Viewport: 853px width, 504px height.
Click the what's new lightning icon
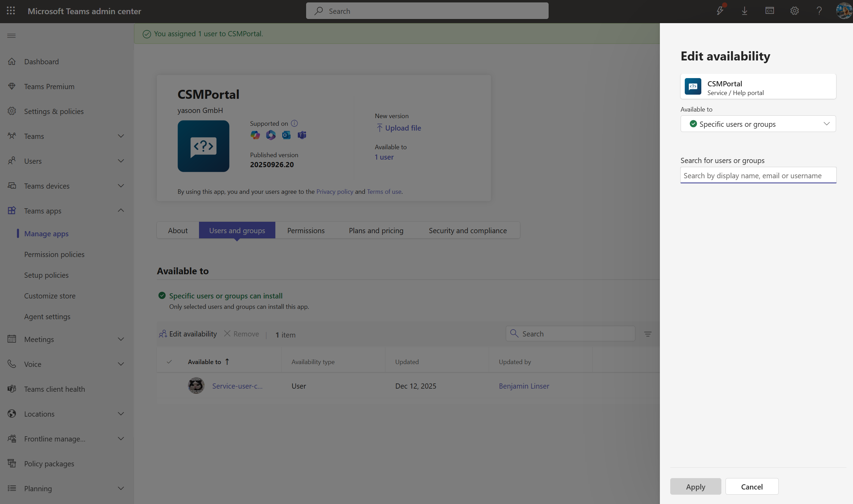click(720, 11)
